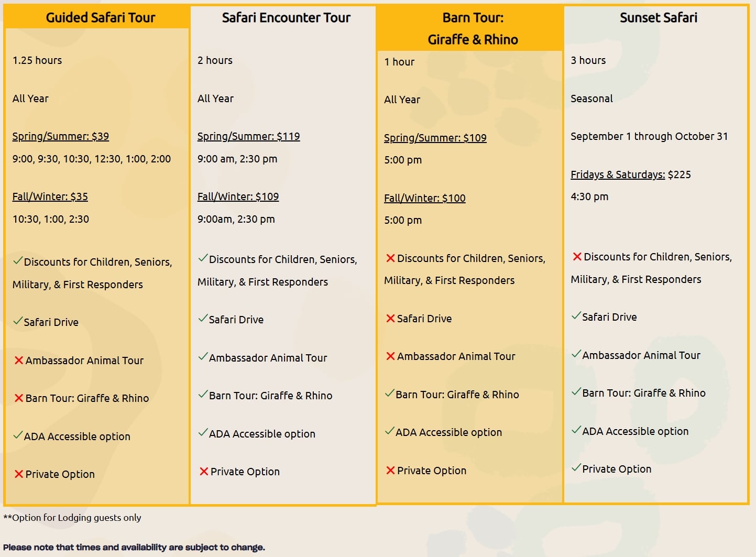Click the red X beside Private Option in Safari Encounter Tour
The height and width of the screenshot is (557, 756).
click(204, 471)
